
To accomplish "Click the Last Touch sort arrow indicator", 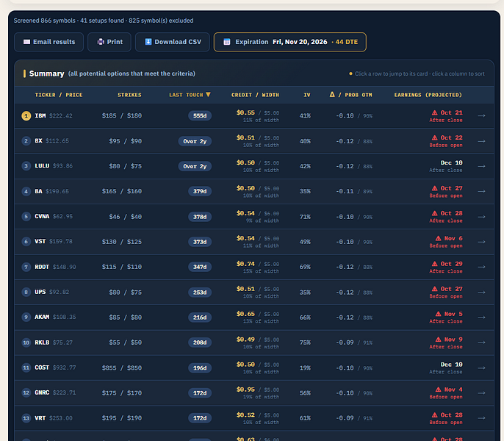I will [209, 95].
